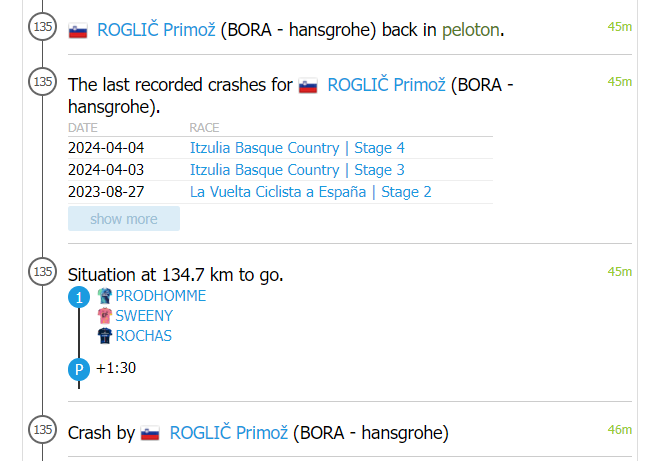Click ROGLIČ Primož in 'Crash by' entry
This screenshot has height=461, width=652.
229,433
